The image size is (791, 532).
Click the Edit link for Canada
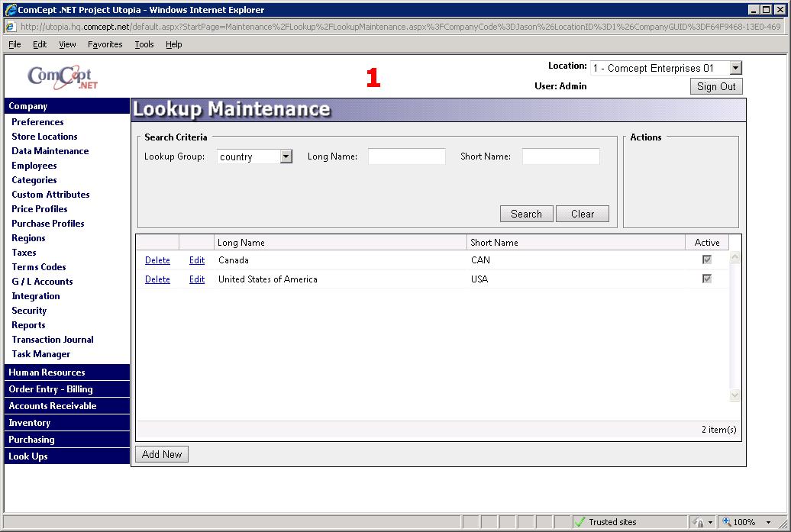197,260
